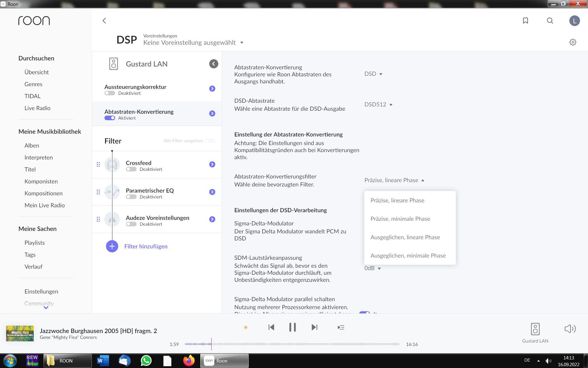
Task: Toggle Alle Filter umgehen switch
Action: (210, 141)
